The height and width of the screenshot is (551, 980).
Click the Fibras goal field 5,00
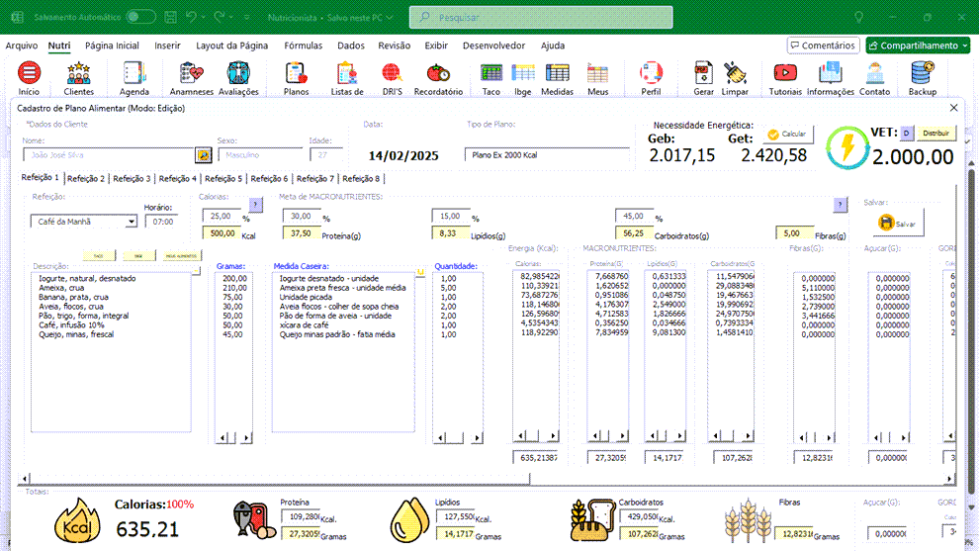(794, 233)
